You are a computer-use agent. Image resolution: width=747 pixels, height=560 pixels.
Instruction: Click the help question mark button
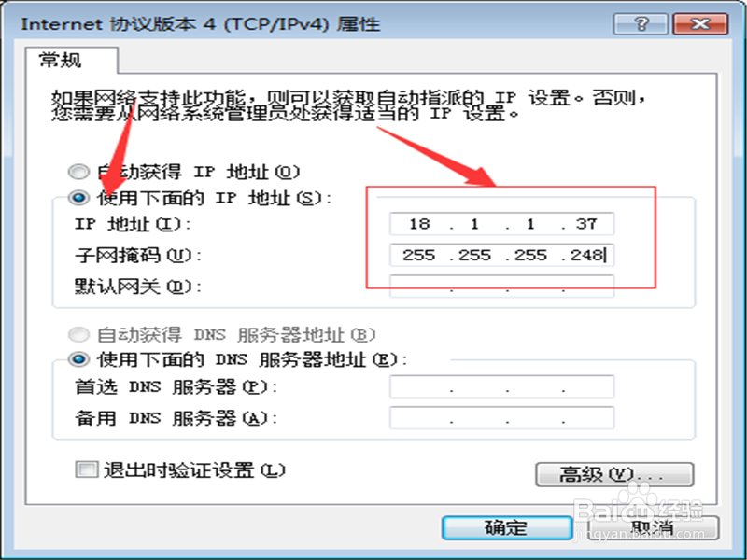641,24
